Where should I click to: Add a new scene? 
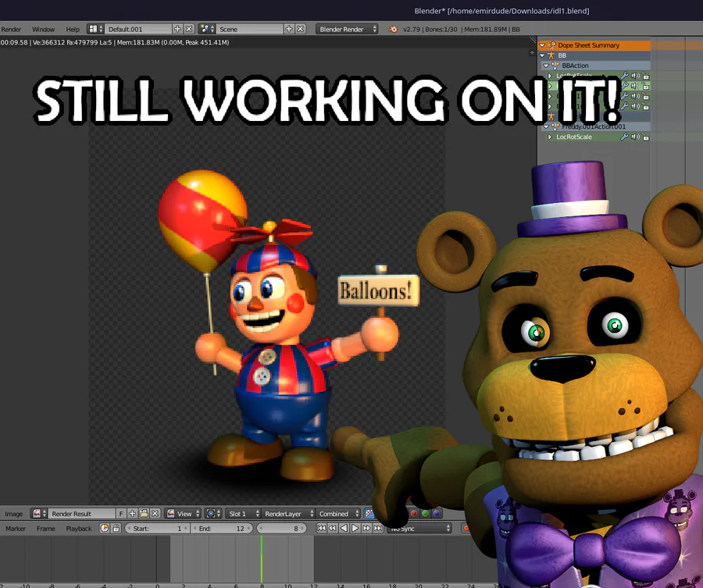[x=289, y=29]
